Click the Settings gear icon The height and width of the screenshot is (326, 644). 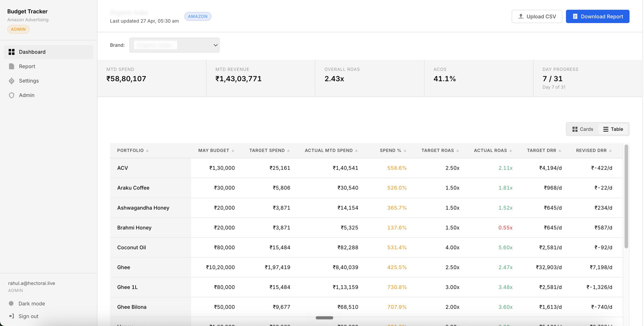pos(12,81)
